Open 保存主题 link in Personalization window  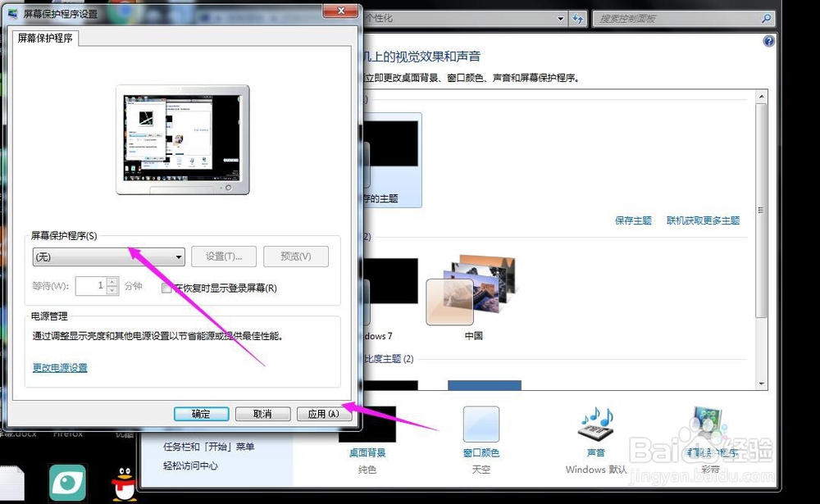[x=633, y=220]
